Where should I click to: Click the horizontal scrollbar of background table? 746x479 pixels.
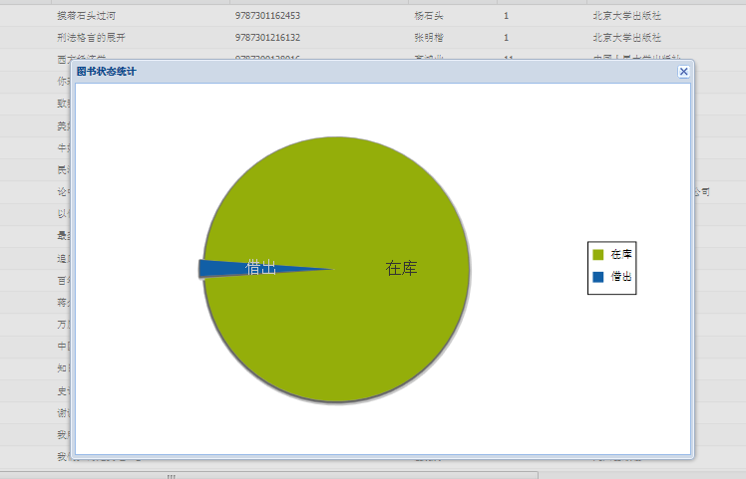tap(269, 475)
